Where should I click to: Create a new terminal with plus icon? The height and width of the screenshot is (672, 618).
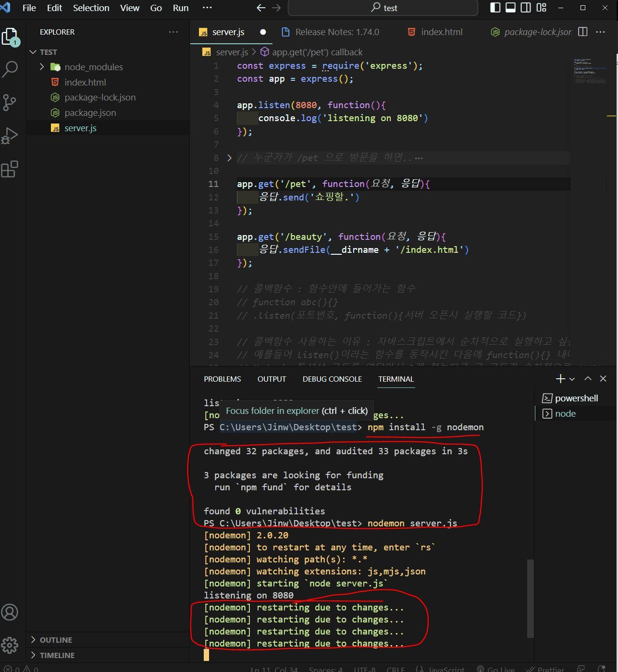560,379
